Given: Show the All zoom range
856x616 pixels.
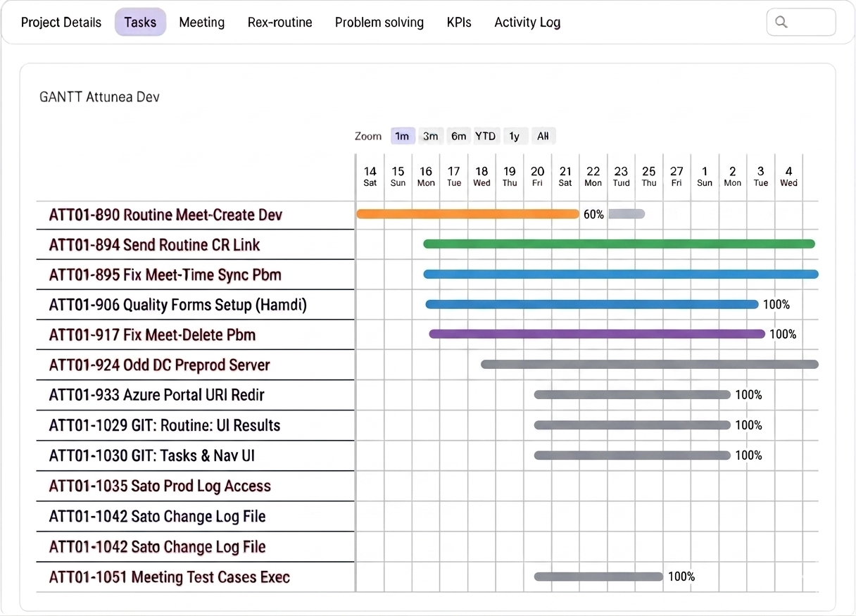Looking at the screenshot, I should [x=543, y=136].
